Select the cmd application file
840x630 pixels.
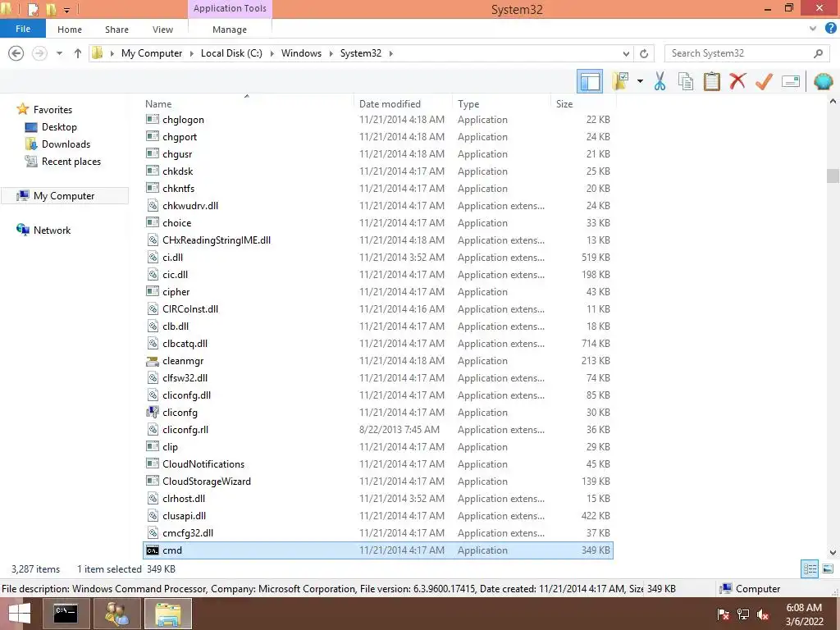377,550
